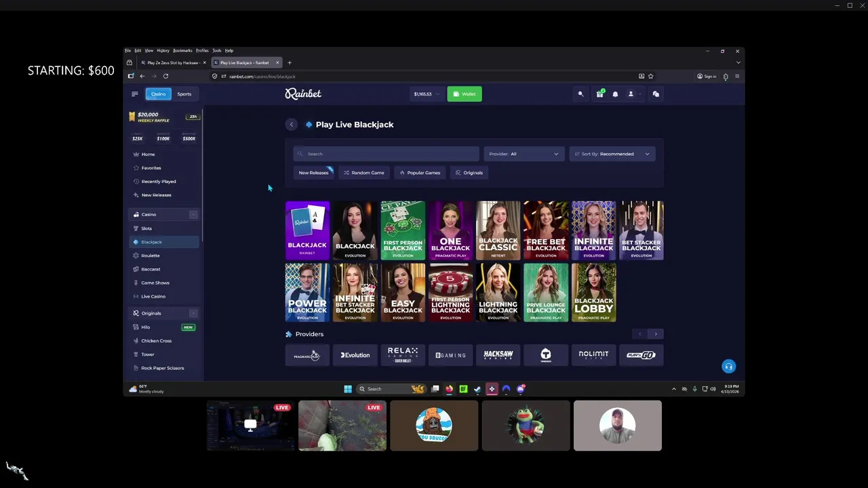
Task: Open the weather widget in taskbar
Action: click(148, 389)
